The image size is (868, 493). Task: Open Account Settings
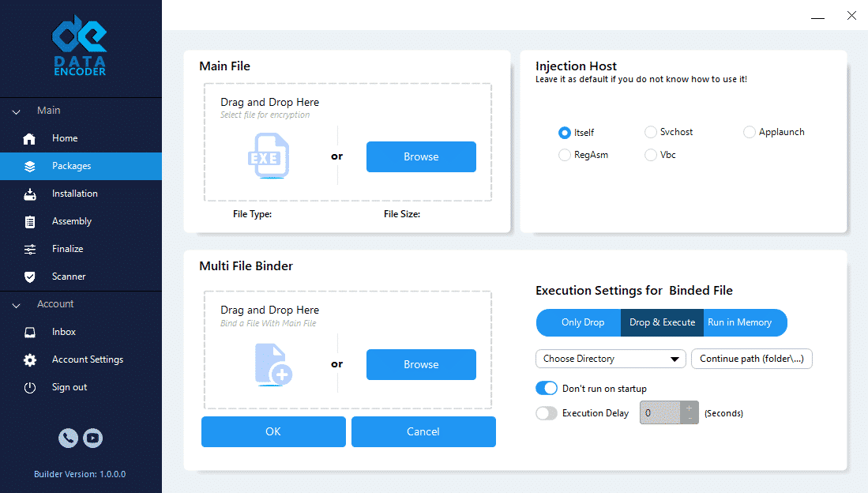coord(81,360)
